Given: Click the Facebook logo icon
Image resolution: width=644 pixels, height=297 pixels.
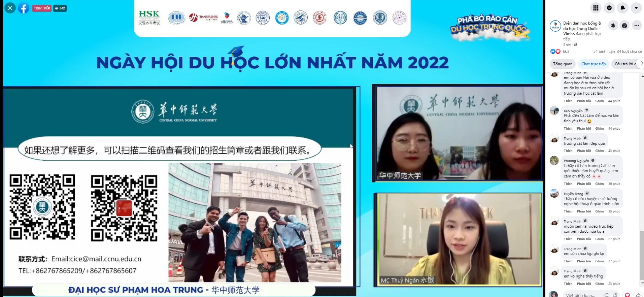Looking at the screenshot, I should point(24,8).
